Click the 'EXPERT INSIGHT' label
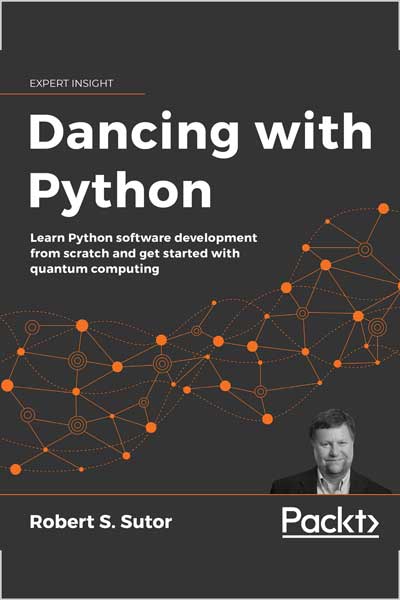This screenshot has width=400, height=600. tap(71, 83)
